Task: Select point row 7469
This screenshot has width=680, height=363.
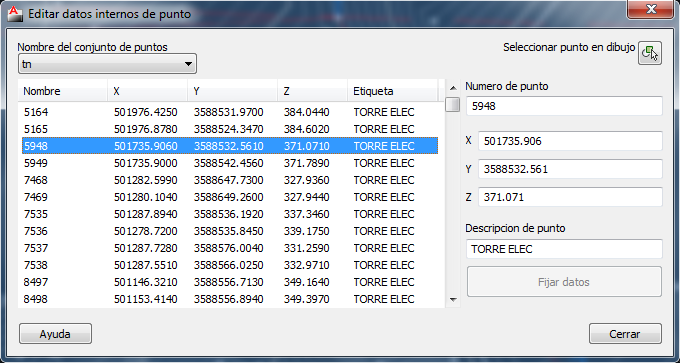Action: [x=230, y=197]
